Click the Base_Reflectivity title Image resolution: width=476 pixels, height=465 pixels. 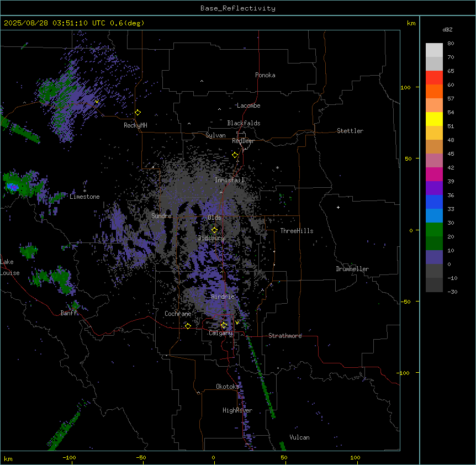(238, 8)
